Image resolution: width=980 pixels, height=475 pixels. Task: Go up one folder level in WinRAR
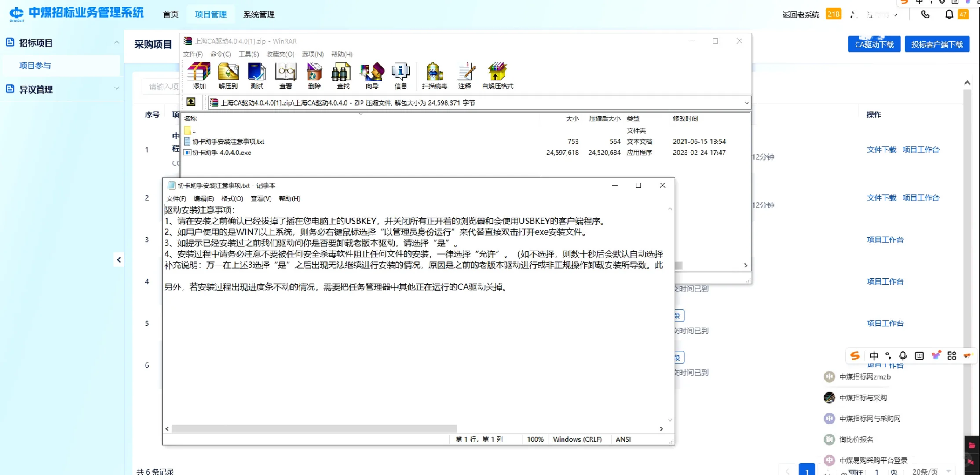click(x=191, y=102)
